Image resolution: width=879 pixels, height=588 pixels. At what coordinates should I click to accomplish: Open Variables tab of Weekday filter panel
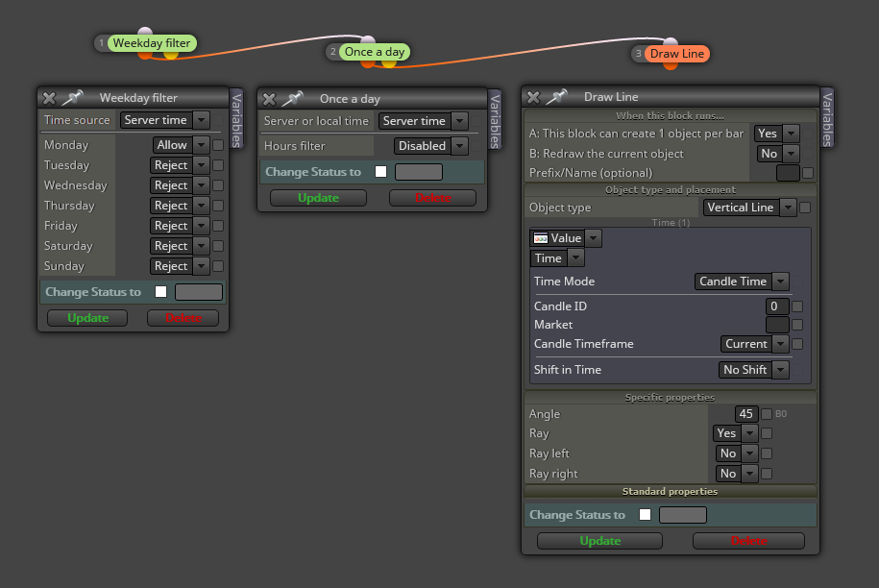pyautogui.click(x=236, y=119)
